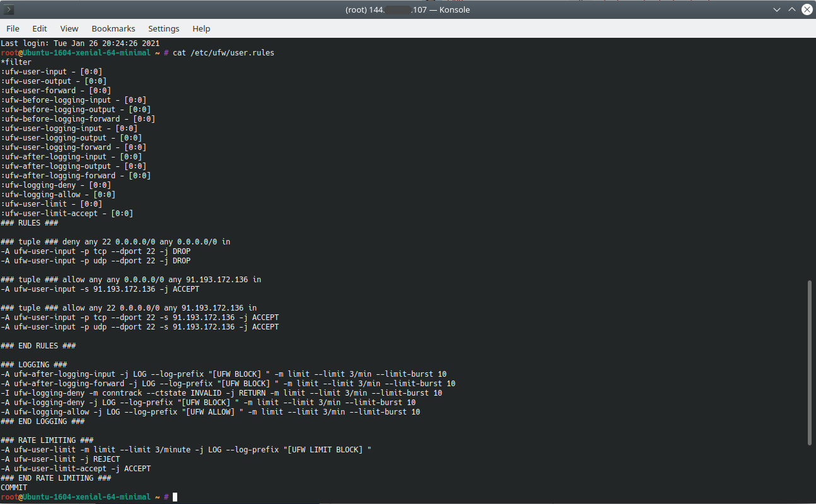Click the 'ufw-user-limit-accept -j ACCEPT' rule
816x504 pixels.
[76, 469]
